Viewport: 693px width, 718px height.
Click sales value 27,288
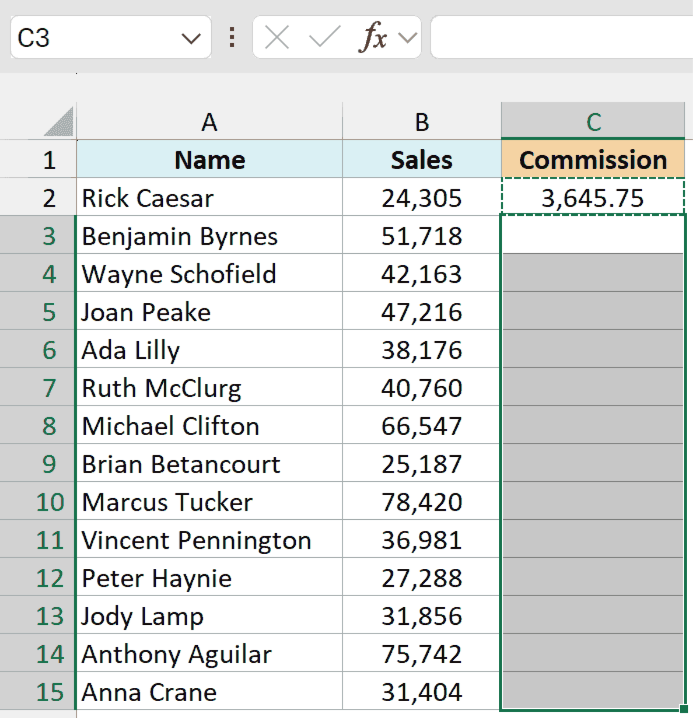pos(422,577)
